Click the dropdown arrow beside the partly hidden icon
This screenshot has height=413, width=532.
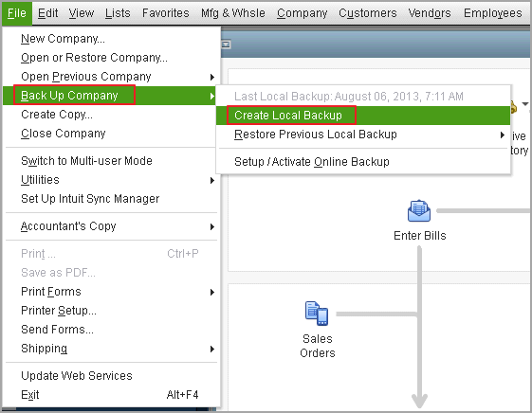tap(524, 104)
